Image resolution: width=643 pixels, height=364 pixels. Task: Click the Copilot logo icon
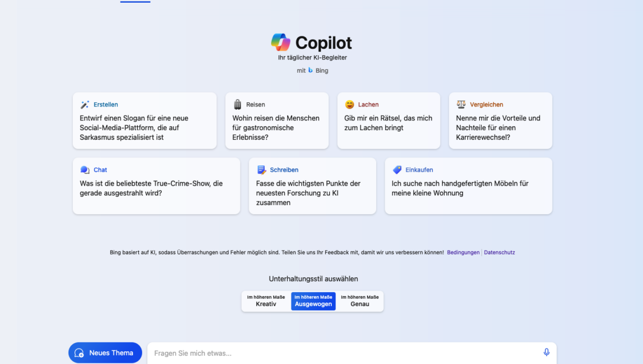tap(280, 42)
